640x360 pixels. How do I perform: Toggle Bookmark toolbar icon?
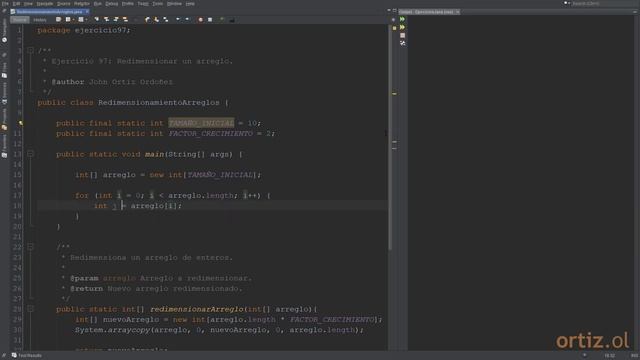(166, 20)
